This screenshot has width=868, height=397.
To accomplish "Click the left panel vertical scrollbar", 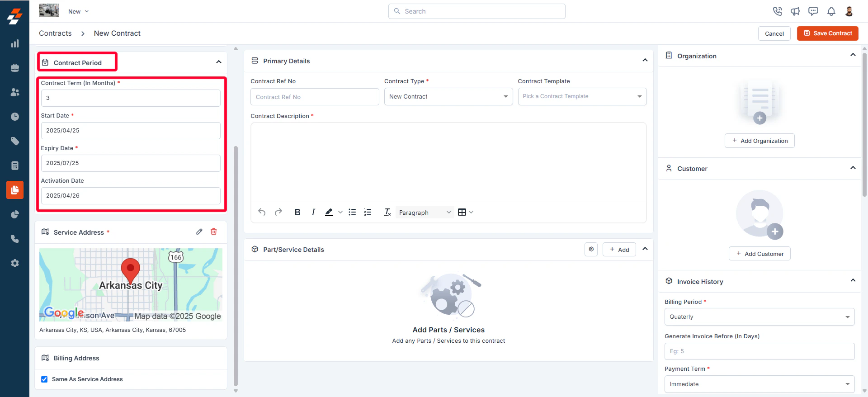I will (236, 265).
